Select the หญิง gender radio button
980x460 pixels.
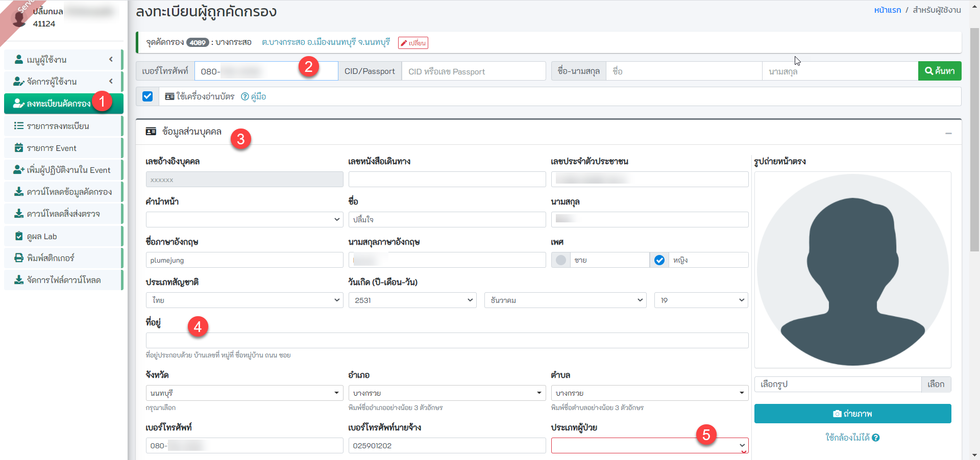click(x=659, y=260)
